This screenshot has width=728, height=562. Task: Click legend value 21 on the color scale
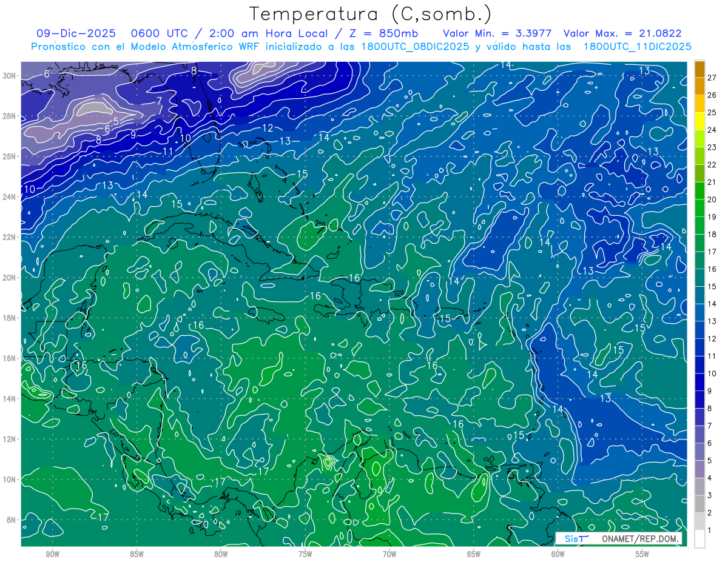click(712, 182)
